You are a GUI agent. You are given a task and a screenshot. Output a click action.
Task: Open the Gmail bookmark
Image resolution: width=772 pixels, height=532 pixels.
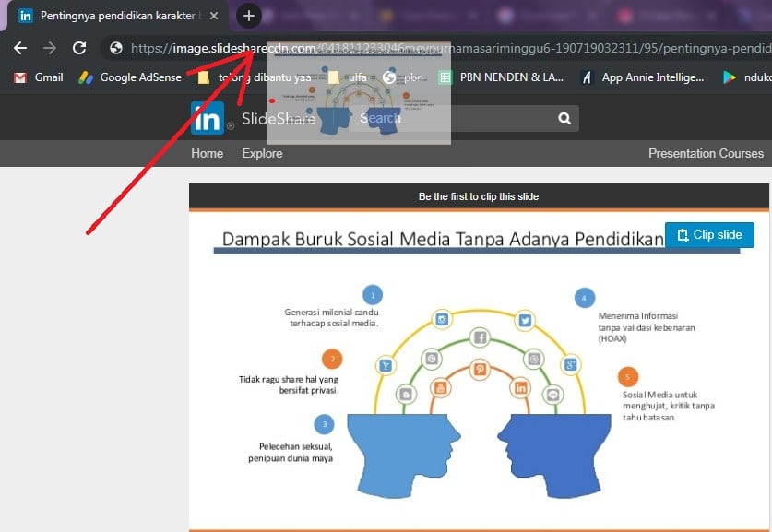tap(39, 77)
